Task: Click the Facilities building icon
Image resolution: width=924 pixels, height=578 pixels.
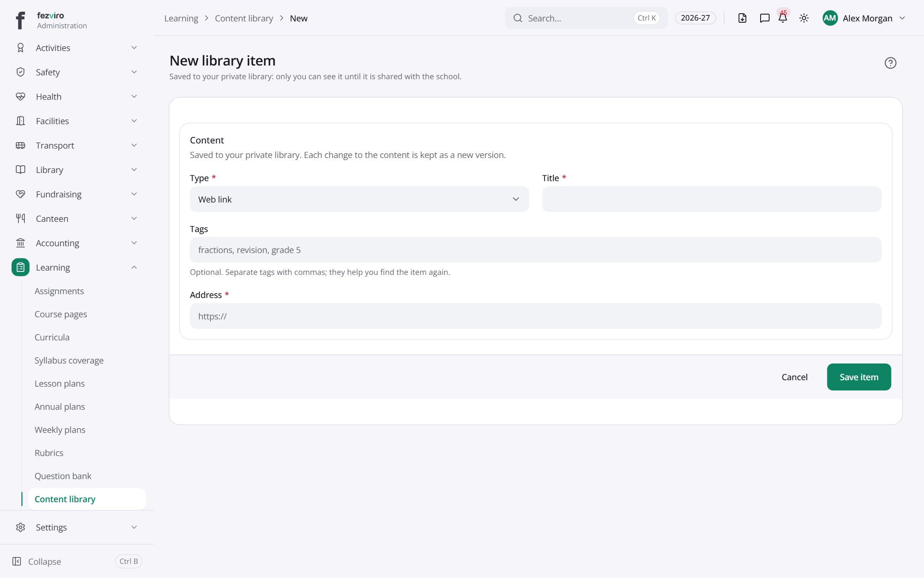Action: [20, 121]
